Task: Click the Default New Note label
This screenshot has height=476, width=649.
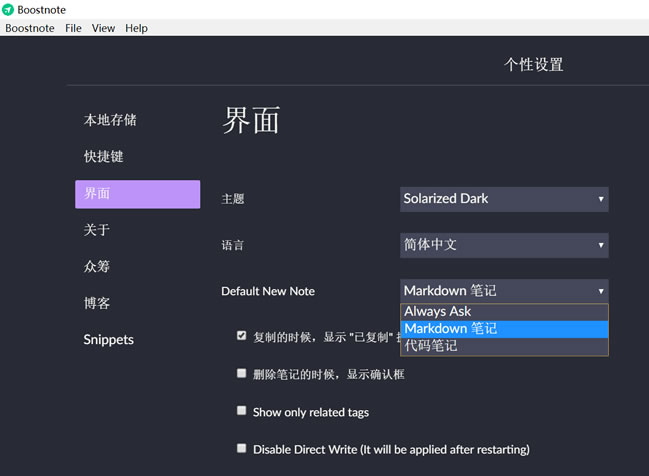Action: (268, 291)
